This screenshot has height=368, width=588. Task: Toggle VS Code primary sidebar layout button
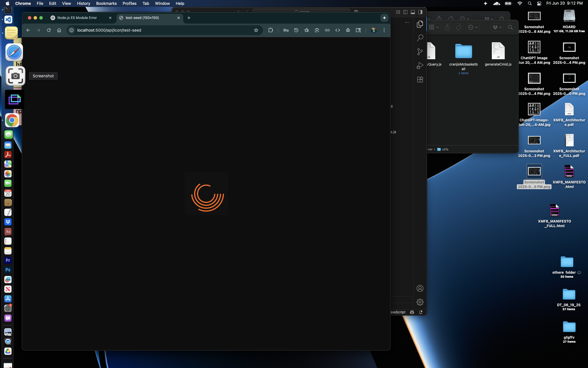click(405, 12)
